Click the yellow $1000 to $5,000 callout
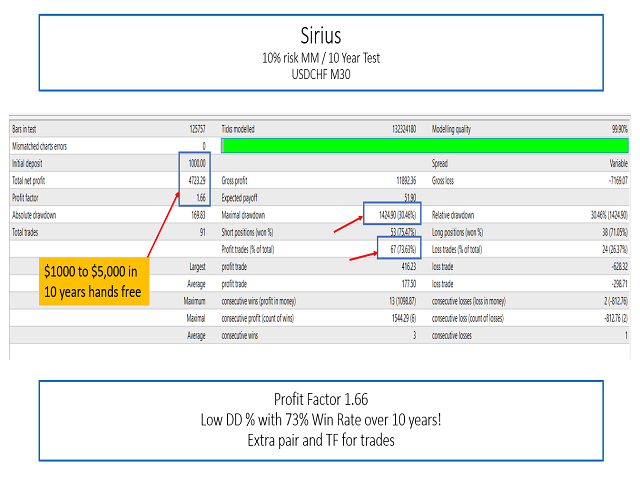Viewport: 640px width, 480px height. (94, 283)
